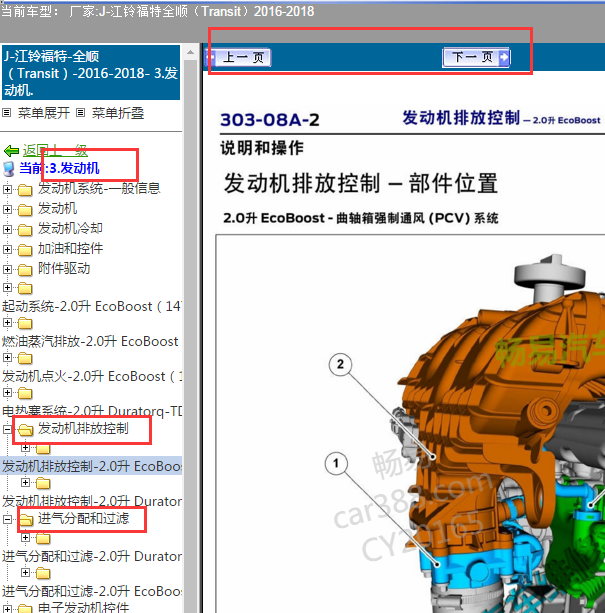
Task: Click folder icon above 进气分配和过滤-2.0升 EcoBoost
Action: [x=43, y=574]
